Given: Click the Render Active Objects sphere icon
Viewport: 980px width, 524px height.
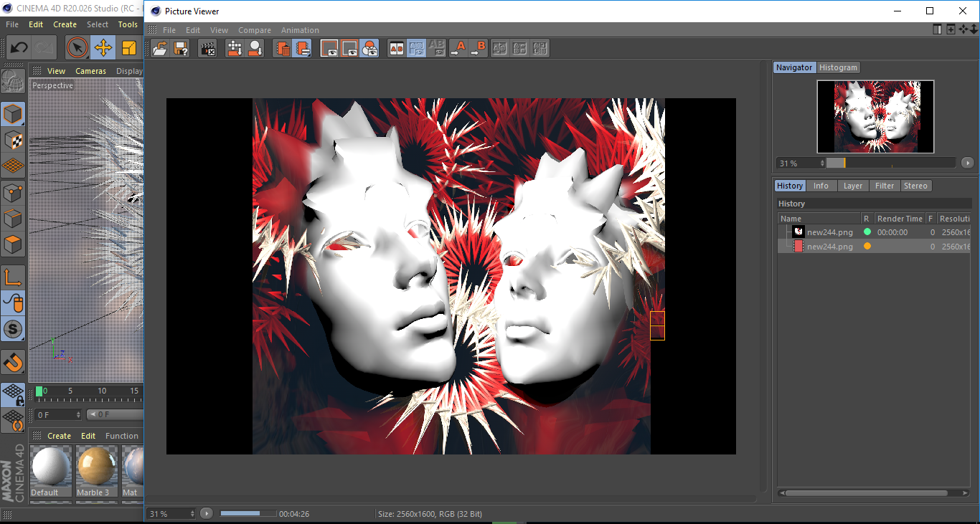Looking at the screenshot, I should click(x=255, y=49).
